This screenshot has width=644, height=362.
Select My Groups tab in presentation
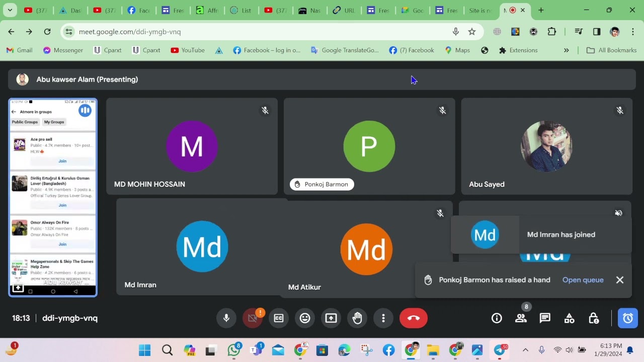(54, 122)
